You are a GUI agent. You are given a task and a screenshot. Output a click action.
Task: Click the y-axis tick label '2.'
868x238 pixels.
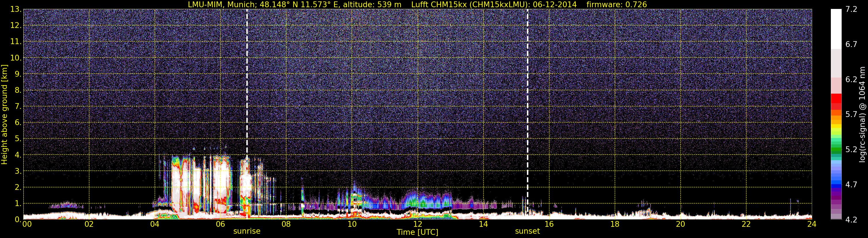tap(18, 188)
